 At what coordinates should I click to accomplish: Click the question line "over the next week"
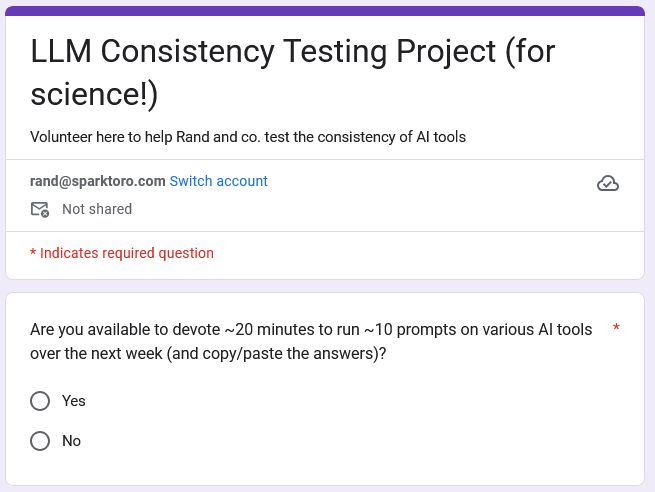208,354
